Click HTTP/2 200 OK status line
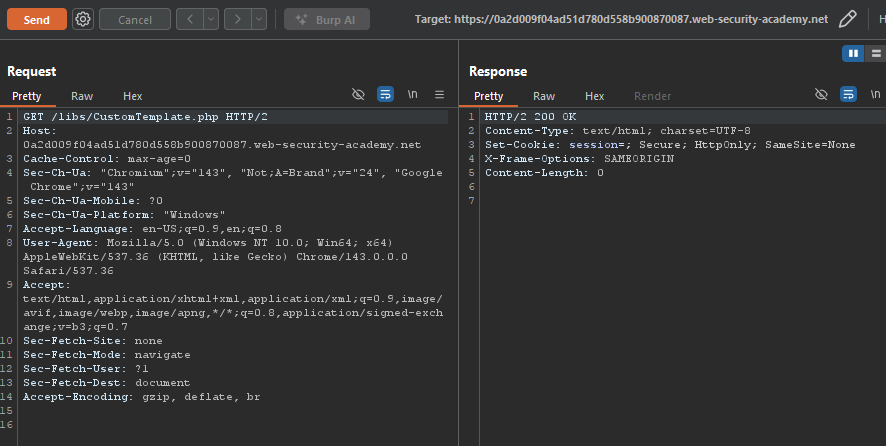This screenshot has height=446, width=886. [x=530, y=116]
